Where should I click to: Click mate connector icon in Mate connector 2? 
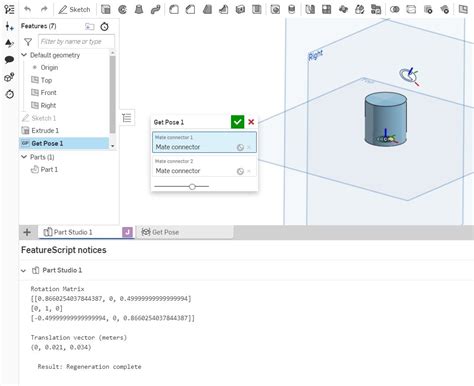(x=240, y=171)
